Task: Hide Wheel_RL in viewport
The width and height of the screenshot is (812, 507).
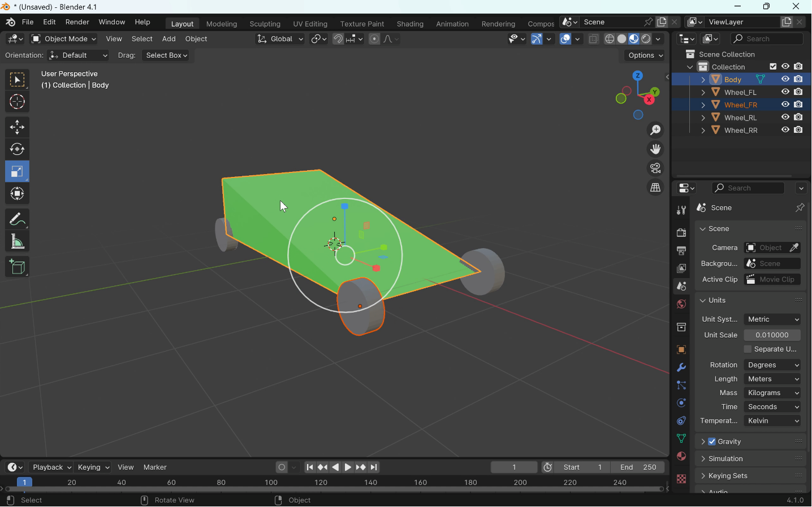Action: [786, 118]
